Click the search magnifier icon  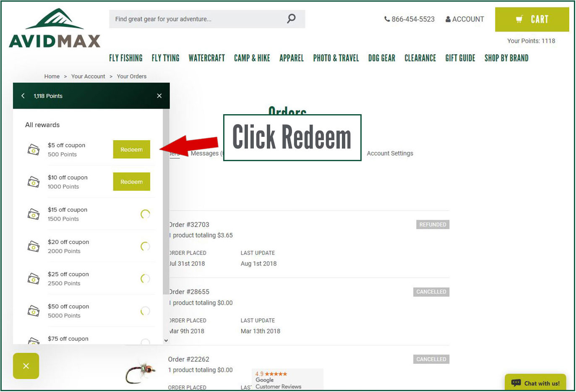tap(291, 18)
